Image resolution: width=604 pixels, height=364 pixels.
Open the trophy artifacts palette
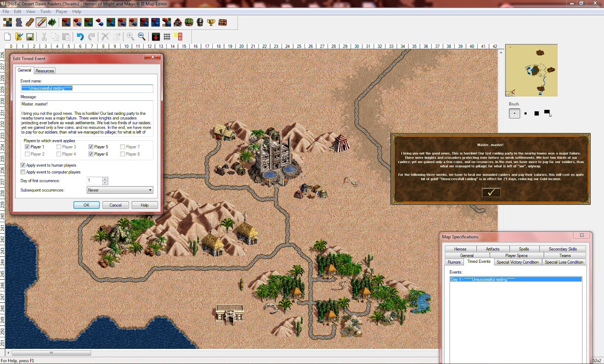point(211,23)
